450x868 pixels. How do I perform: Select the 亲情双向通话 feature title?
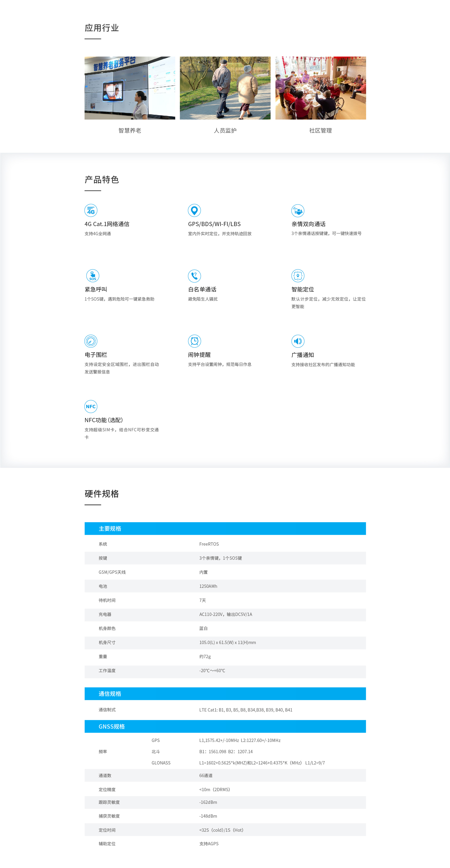308,224
